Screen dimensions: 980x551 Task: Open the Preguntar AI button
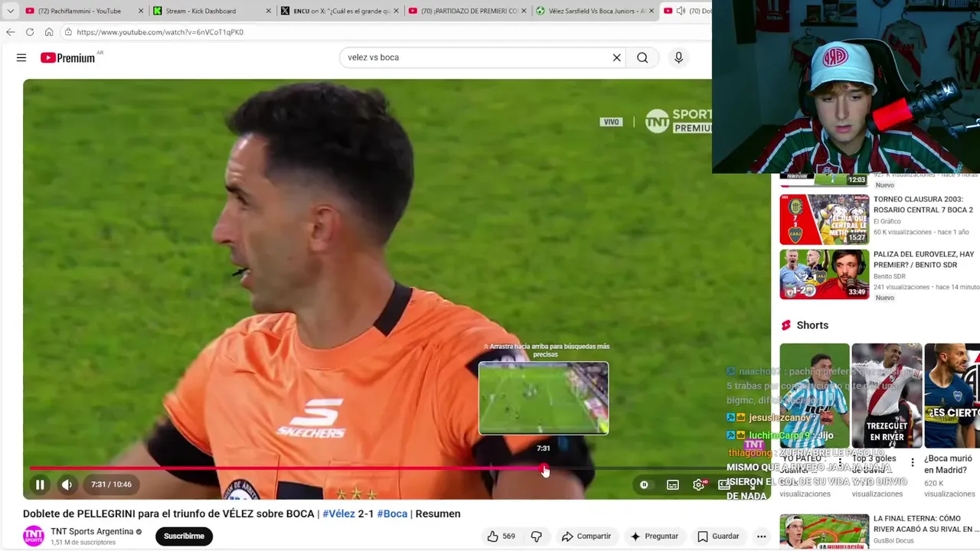pos(654,536)
